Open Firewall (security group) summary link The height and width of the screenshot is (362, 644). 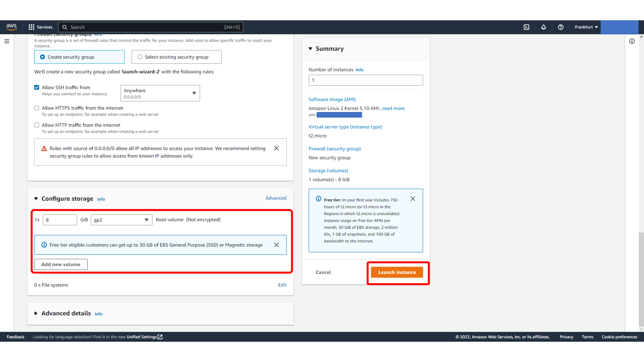pyautogui.click(x=334, y=149)
